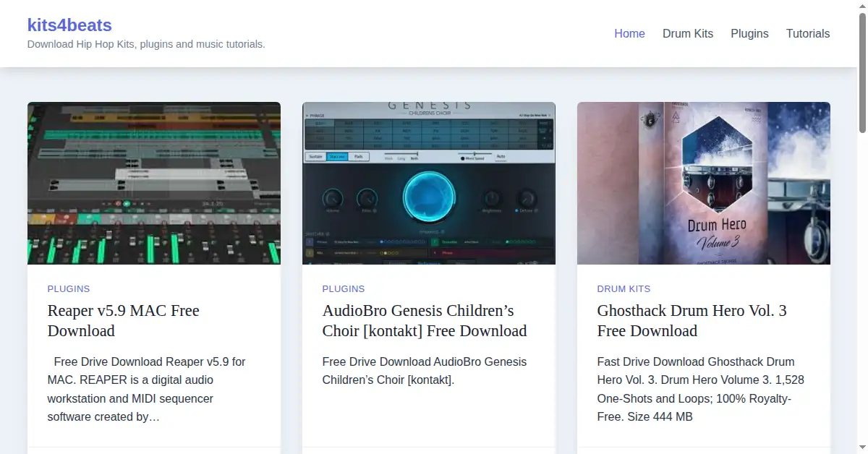Go to the Home menu item
The image size is (868, 454).
coord(629,33)
